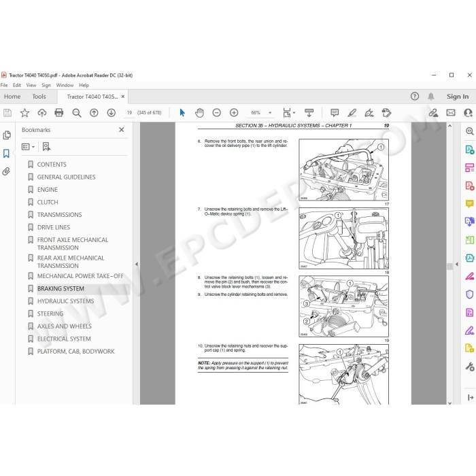
Task: Close the Tractor T4040 document tab
Action: coord(123,97)
